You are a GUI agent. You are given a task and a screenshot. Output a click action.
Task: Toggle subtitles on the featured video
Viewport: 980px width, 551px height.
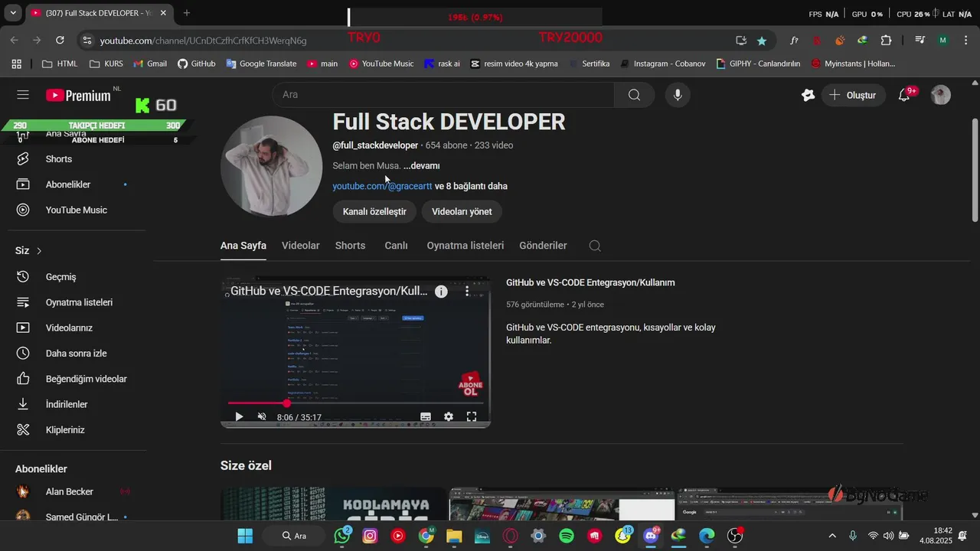(426, 417)
